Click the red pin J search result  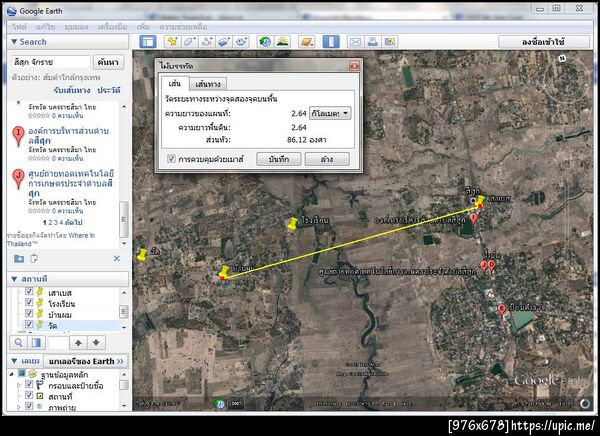tap(18, 178)
